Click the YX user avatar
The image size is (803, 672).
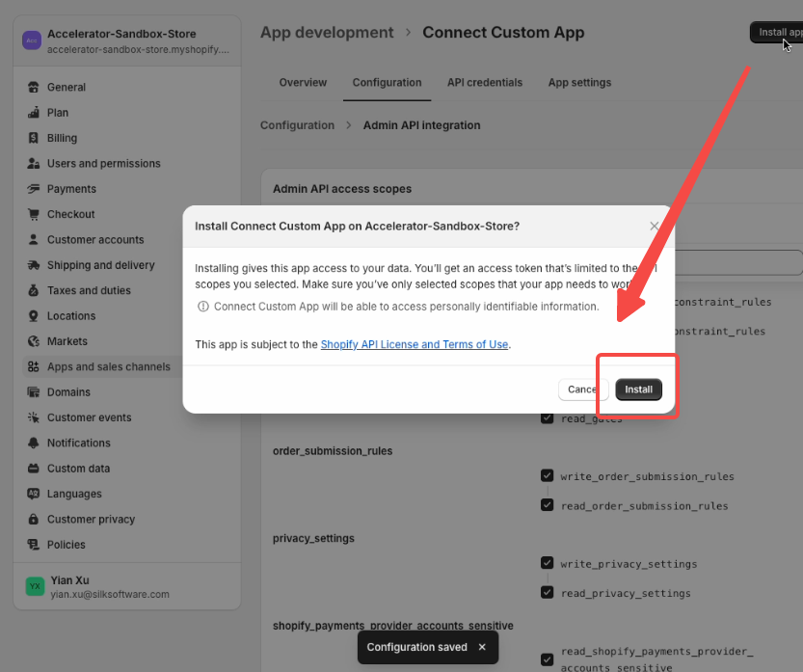click(35, 586)
